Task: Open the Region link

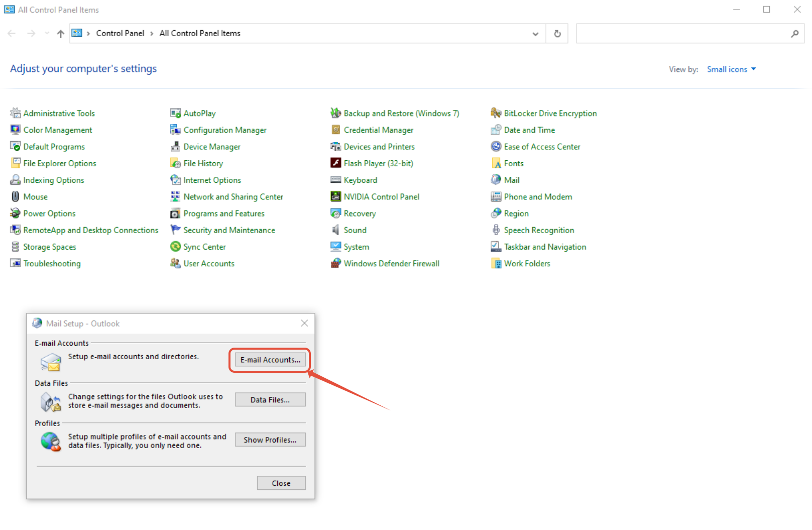Action: tap(516, 214)
